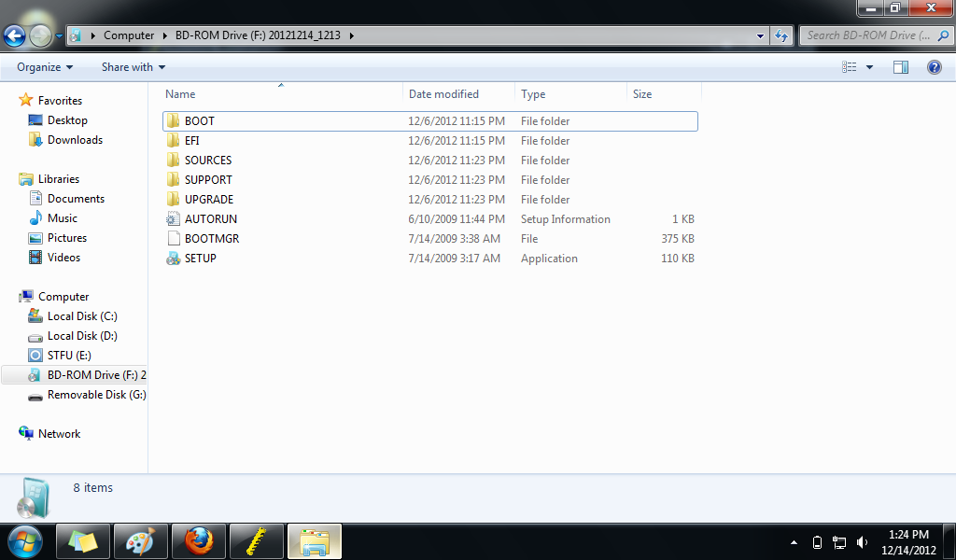Click the back navigation arrow
The image size is (956, 560).
pyautogui.click(x=14, y=35)
